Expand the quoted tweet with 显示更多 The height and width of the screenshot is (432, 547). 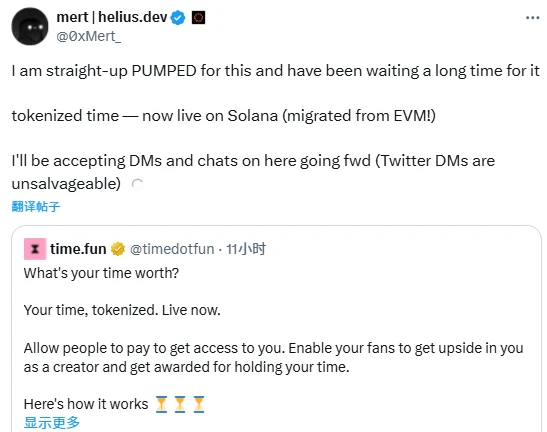pos(52,423)
